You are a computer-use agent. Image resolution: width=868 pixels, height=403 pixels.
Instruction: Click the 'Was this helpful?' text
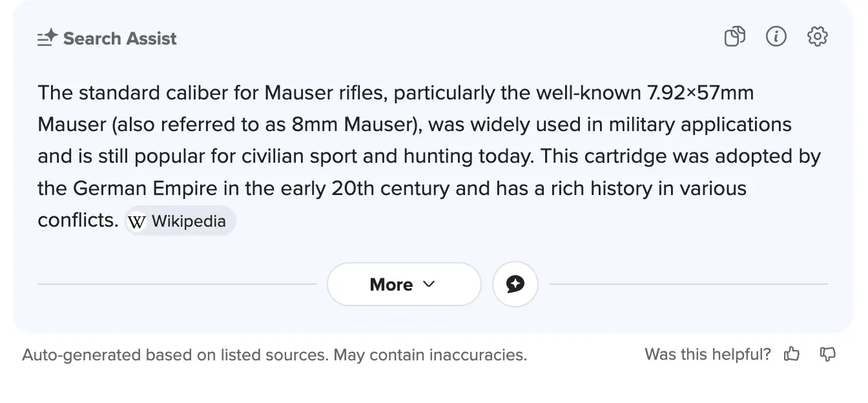707,354
